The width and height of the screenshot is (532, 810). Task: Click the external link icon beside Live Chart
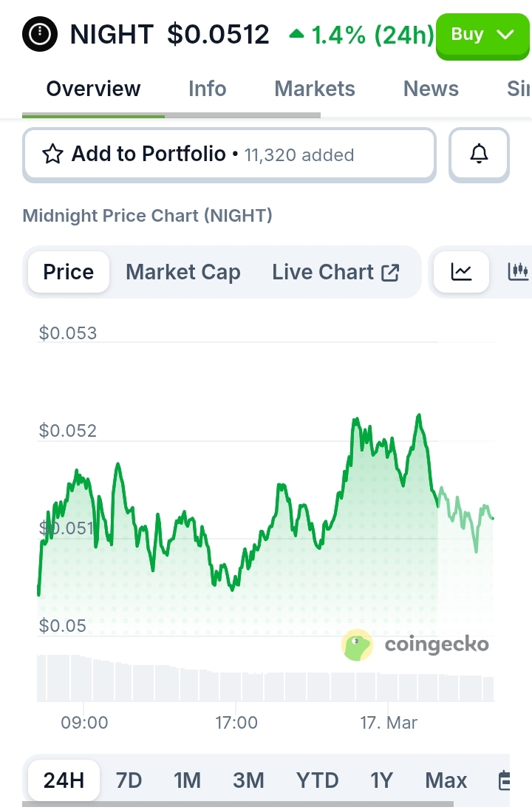point(390,273)
